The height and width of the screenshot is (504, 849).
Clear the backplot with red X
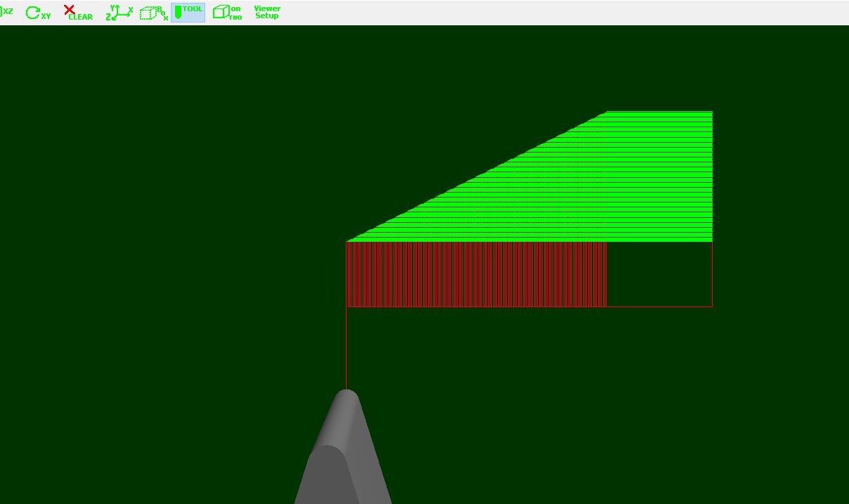[x=77, y=13]
